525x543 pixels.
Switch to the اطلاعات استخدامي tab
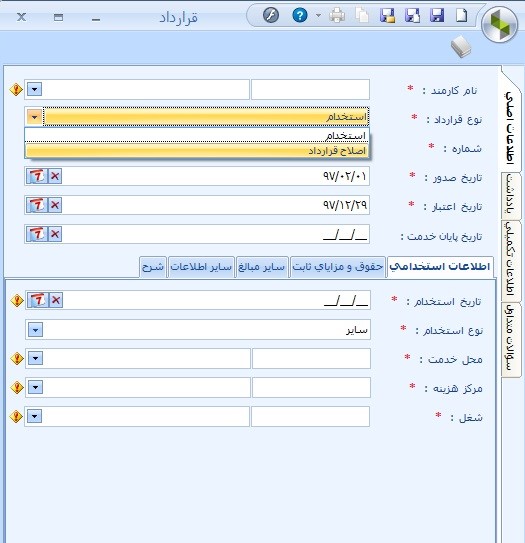pyautogui.click(x=440, y=267)
